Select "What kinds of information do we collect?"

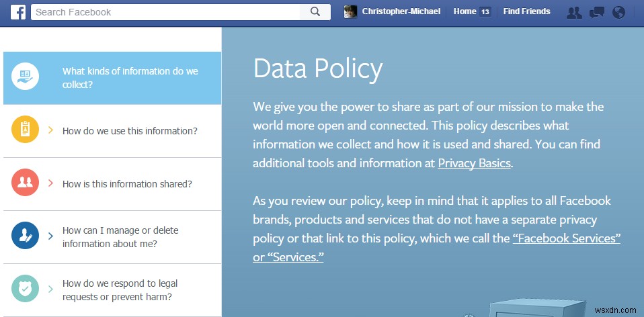[130, 78]
